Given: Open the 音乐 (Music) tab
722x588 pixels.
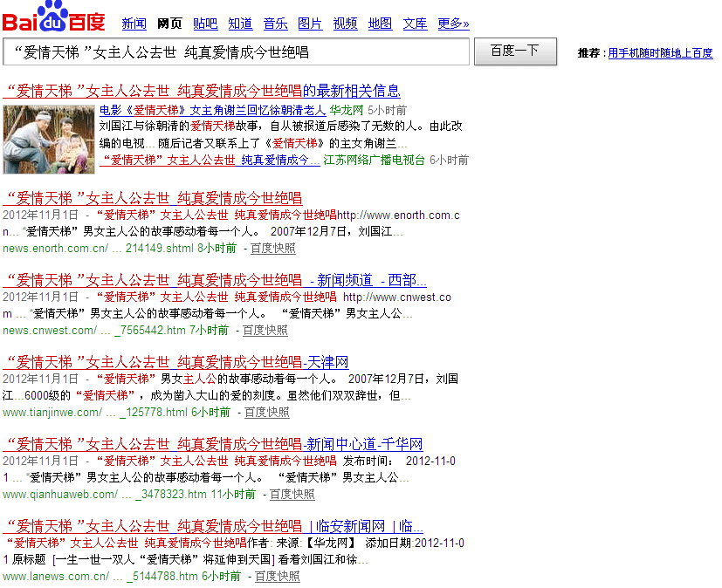Looking at the screenshot, I should coord(275,24).
